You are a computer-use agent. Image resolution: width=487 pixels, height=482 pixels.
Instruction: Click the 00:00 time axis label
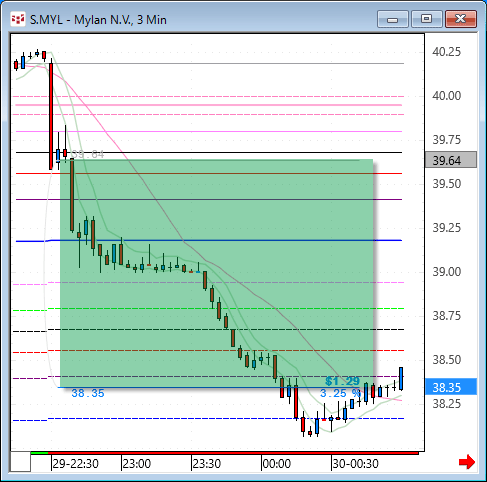277,464
